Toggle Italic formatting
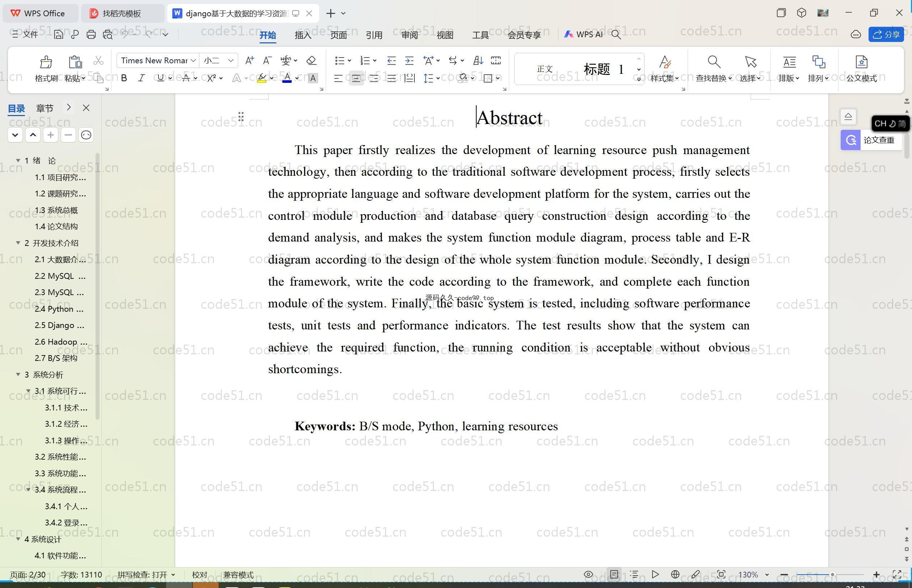The image size is (912, 588). coord(142,78)
